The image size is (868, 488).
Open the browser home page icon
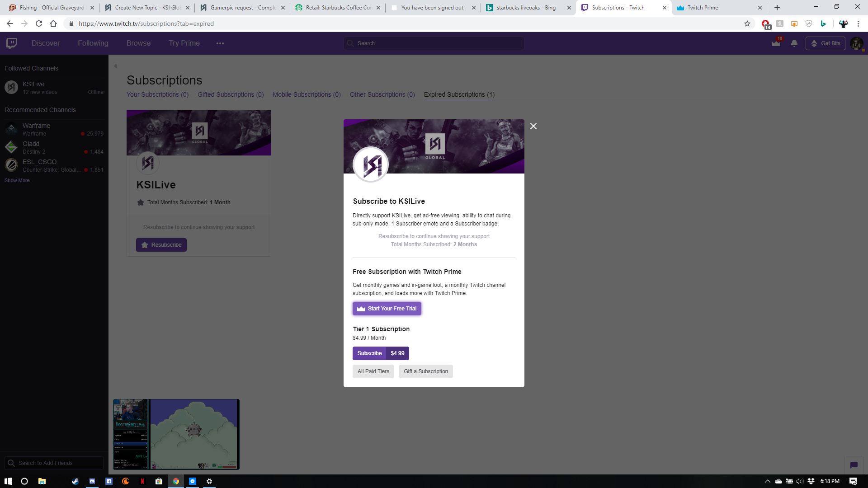tap(53, 23)
